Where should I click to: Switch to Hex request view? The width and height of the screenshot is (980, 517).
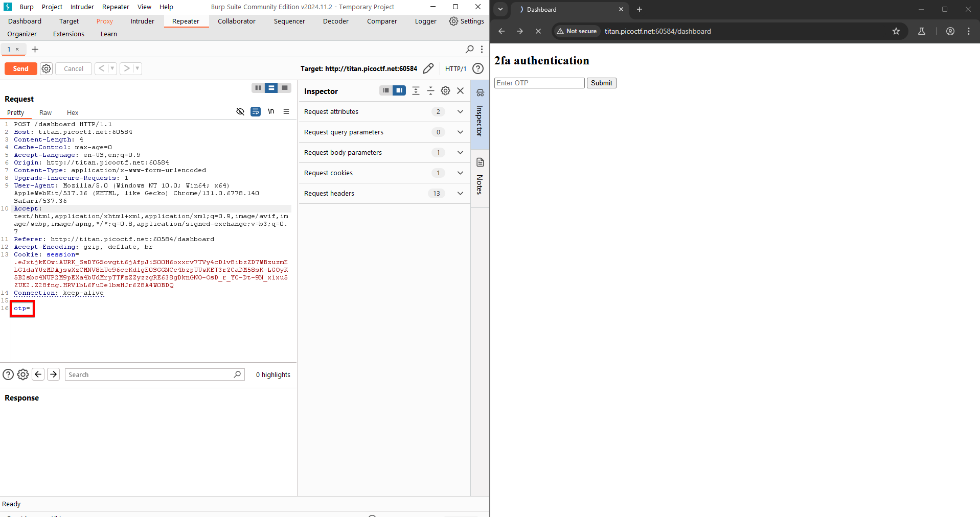[73, 112]
